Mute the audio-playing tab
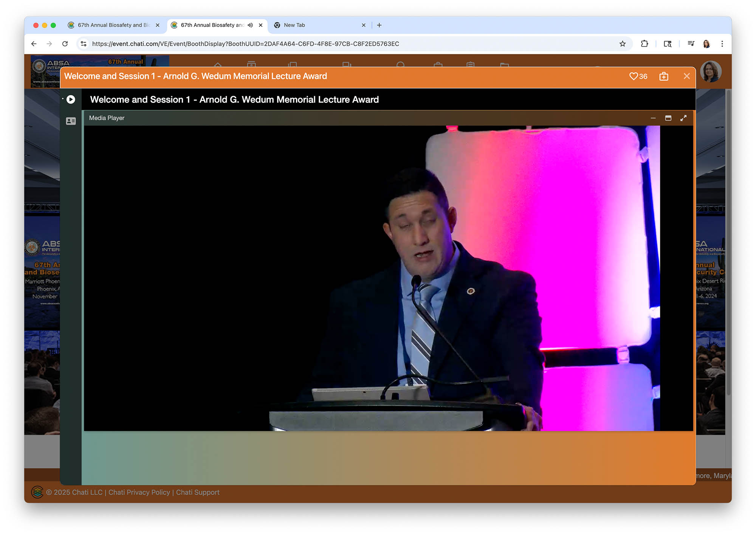 pos(250,25)
